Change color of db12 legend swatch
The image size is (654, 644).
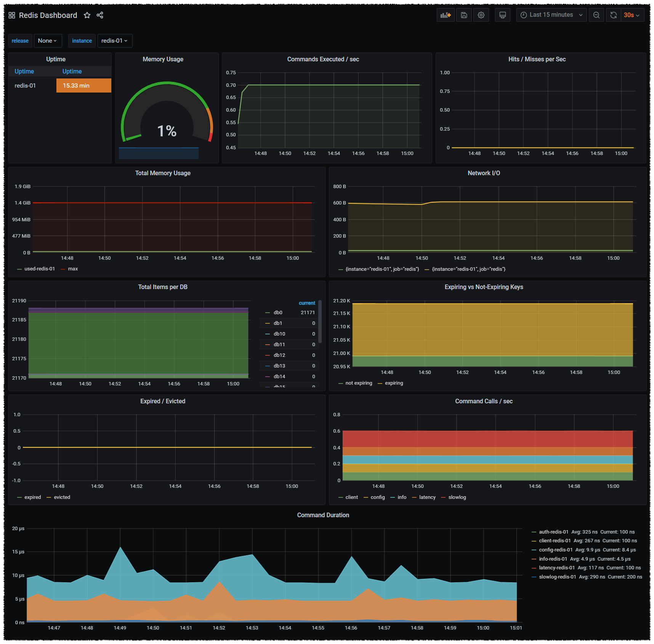click(268, 355)
